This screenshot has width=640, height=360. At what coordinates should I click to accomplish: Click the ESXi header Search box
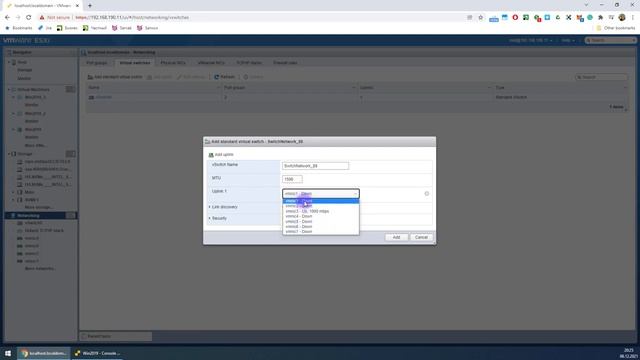(610, 40)
